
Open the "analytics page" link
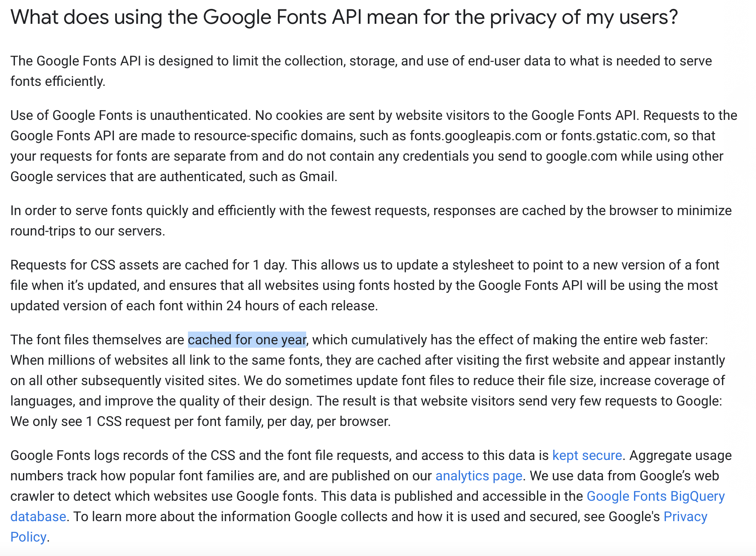coord(479,476)
